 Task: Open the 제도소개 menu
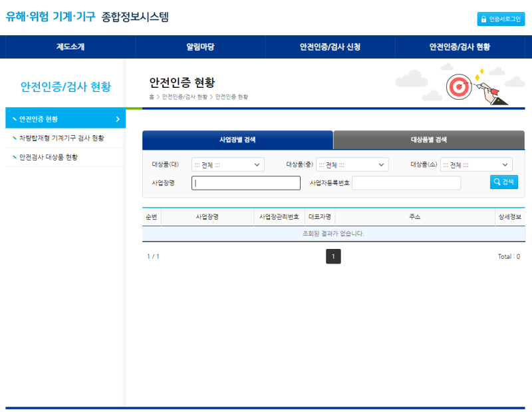coord(69,47)
